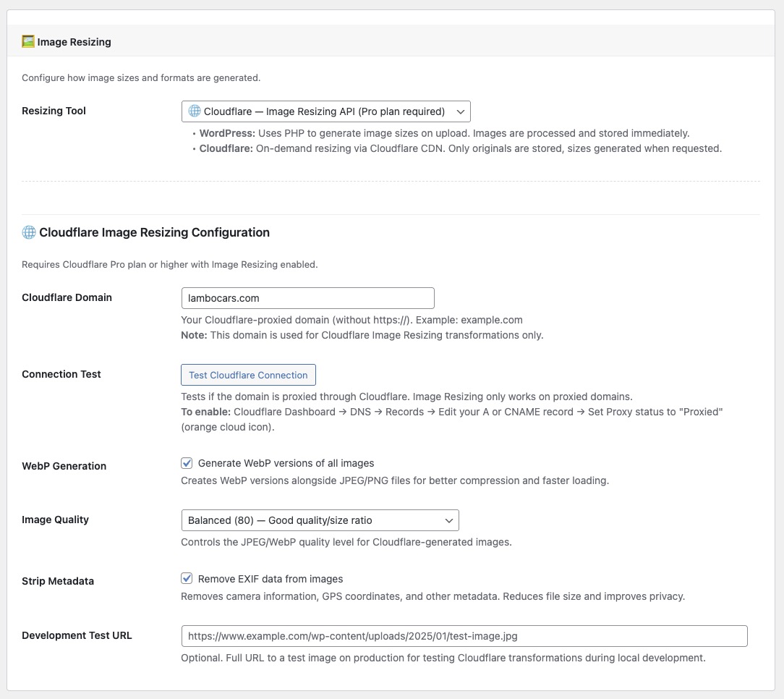Expand the Image Quality dropdown arrow
The height and width of the screenshot is (699, 784).
coord(448,520)
